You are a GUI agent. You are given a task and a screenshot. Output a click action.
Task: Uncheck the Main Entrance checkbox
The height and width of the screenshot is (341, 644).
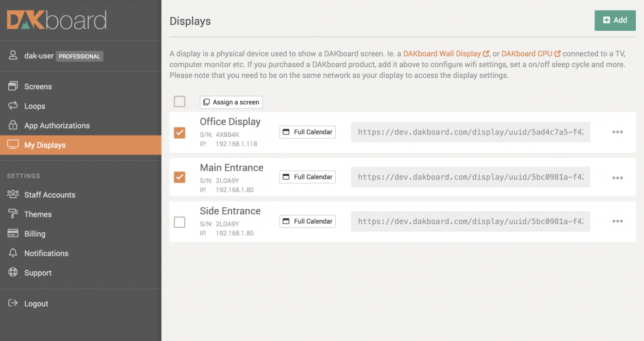pyautogui.click(x=179, y=177)
